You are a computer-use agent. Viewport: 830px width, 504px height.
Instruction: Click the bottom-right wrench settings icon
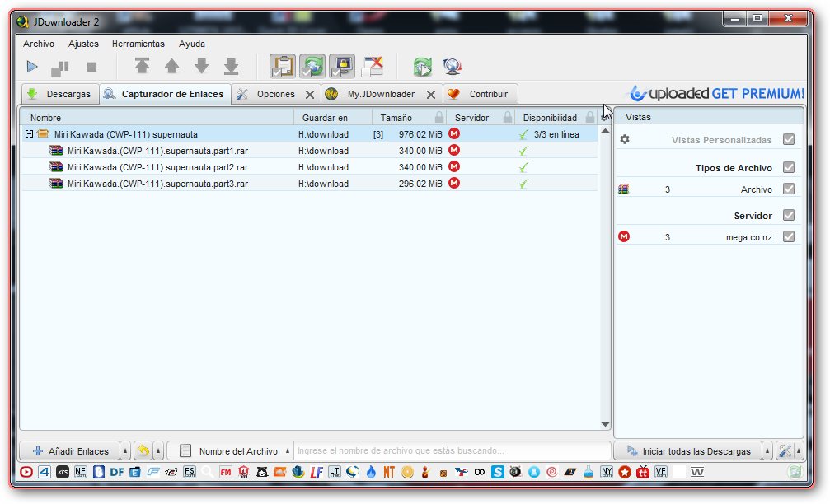point(785,451)
